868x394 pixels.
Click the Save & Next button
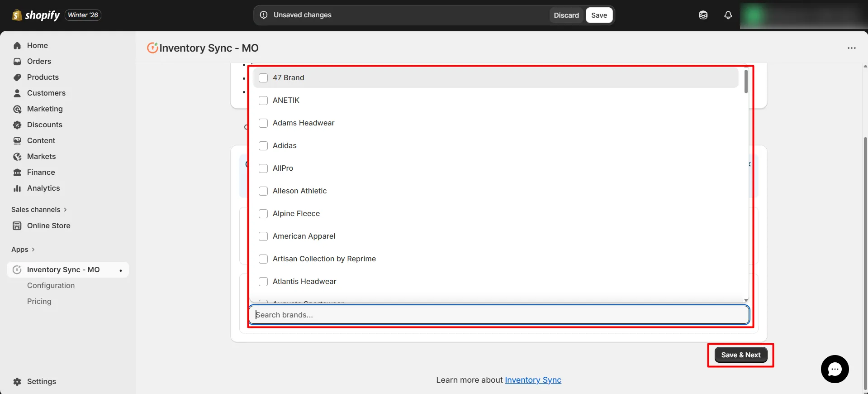click(x=740, y=355)
